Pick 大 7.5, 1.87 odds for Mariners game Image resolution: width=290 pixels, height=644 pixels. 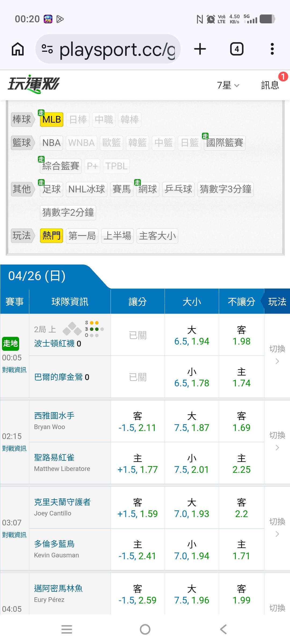pyautogui.click(x=191, y=421)
